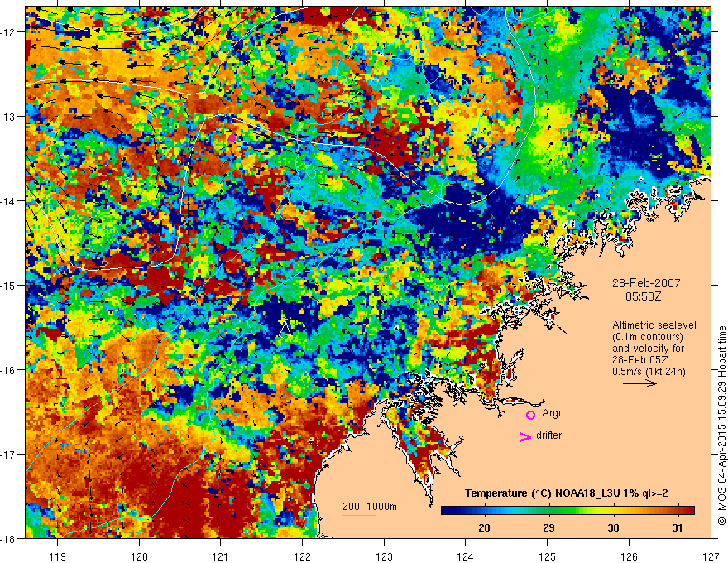Click the 'Argo' legend label
The height and width of the screenshot is (563, 728).
(x=553, y=413)
